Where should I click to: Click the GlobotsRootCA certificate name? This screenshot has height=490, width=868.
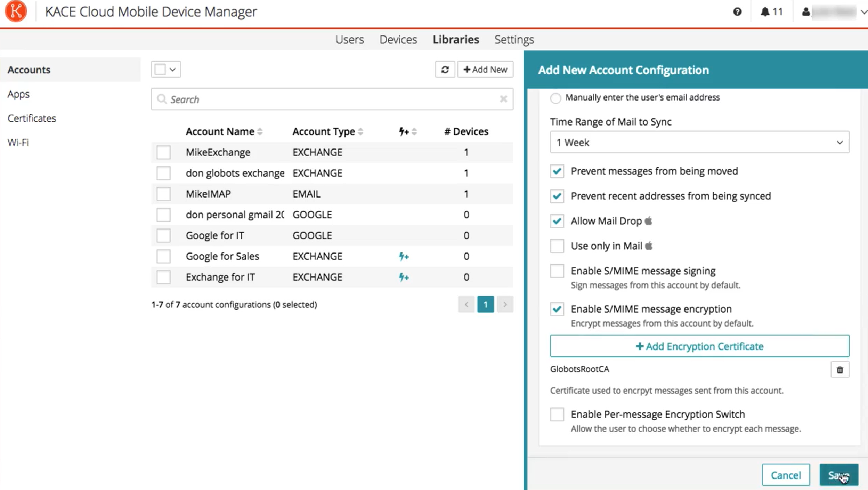[579, 369]
